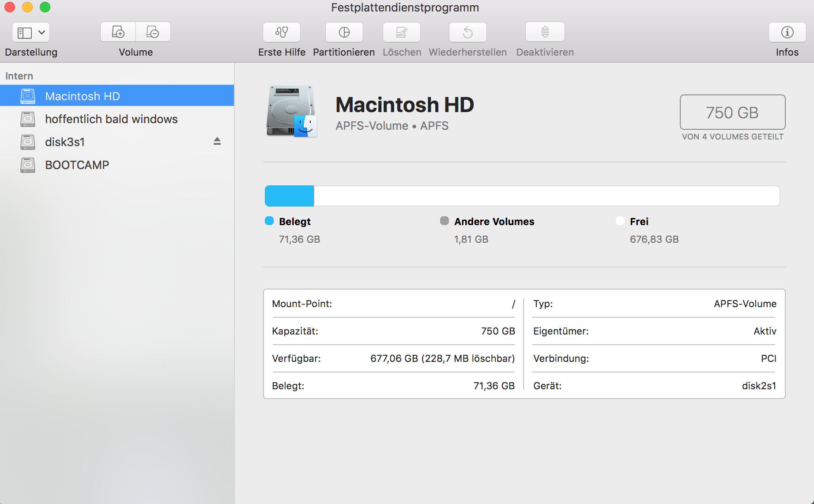This screenshot has height=504, width=814.
Task: Click the drive icon beside 'hoffentlich bald windows'
Action: [28, 119]
